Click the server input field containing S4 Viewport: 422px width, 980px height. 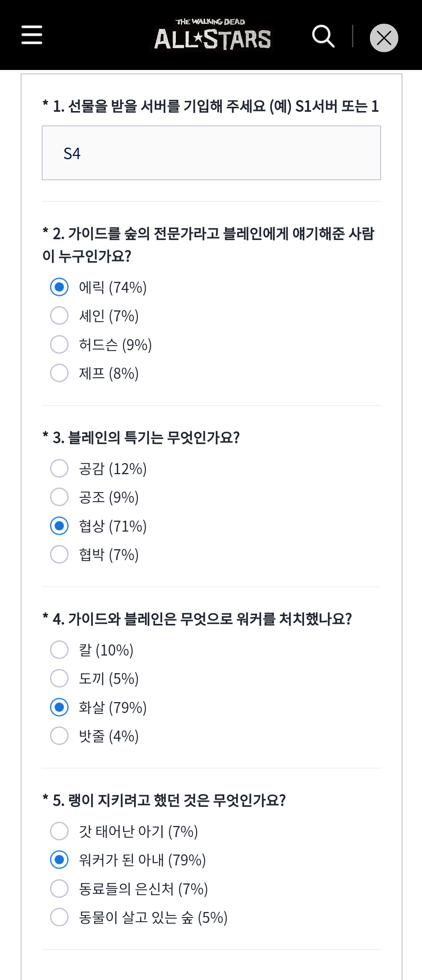point(211,153)
